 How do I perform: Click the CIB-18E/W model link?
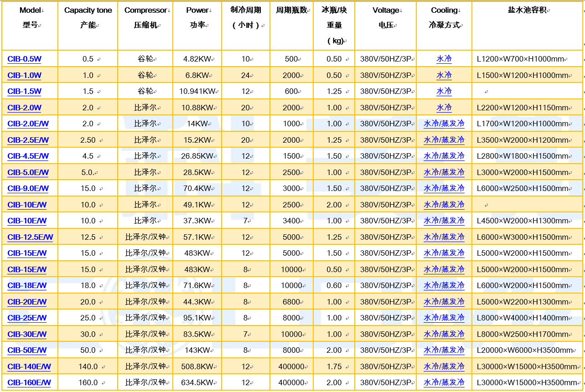tap(27, 285)
